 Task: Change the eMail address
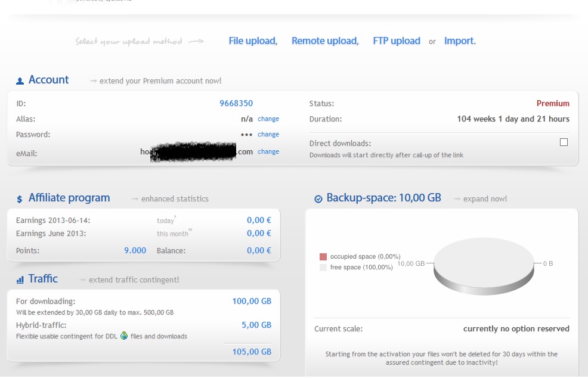pos(268,152)
